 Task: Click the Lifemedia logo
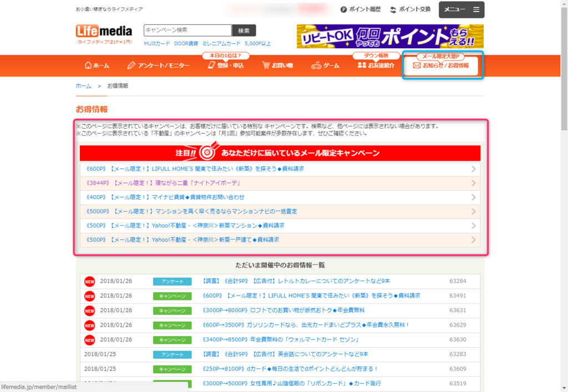pos(104,30)
